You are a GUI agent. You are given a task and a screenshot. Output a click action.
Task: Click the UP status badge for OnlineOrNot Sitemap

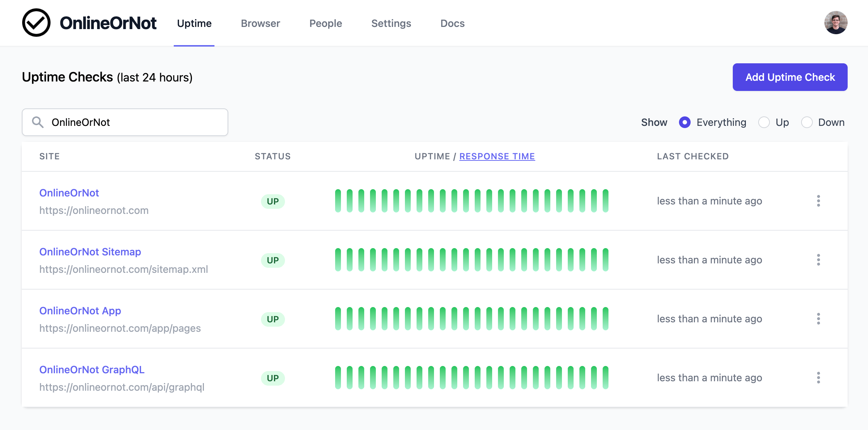point(273,260)
